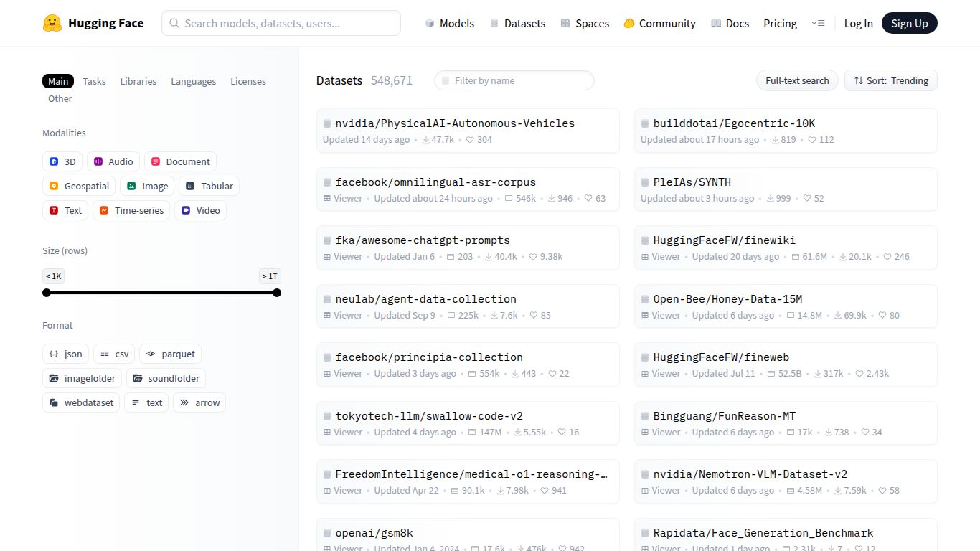Click the Sign Up button
980x551 pixels.
pos(910,23)
